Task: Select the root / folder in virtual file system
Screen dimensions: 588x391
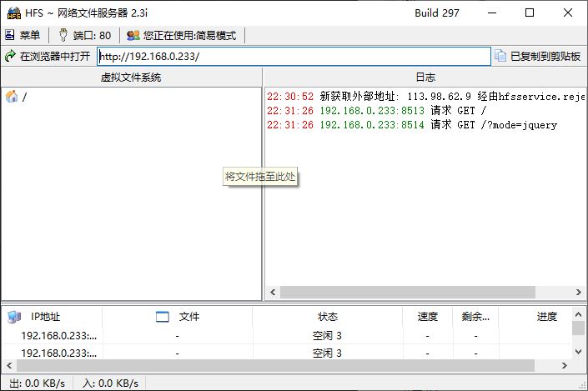Action: [x=17, y=97]
